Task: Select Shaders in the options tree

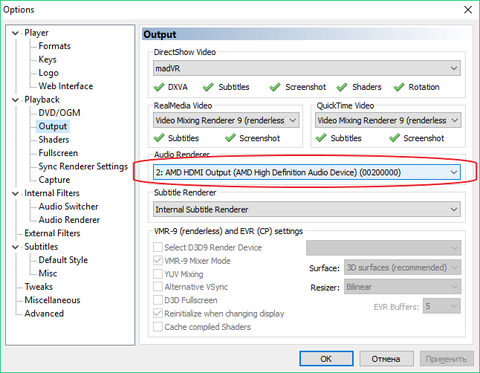Action: 54,140
